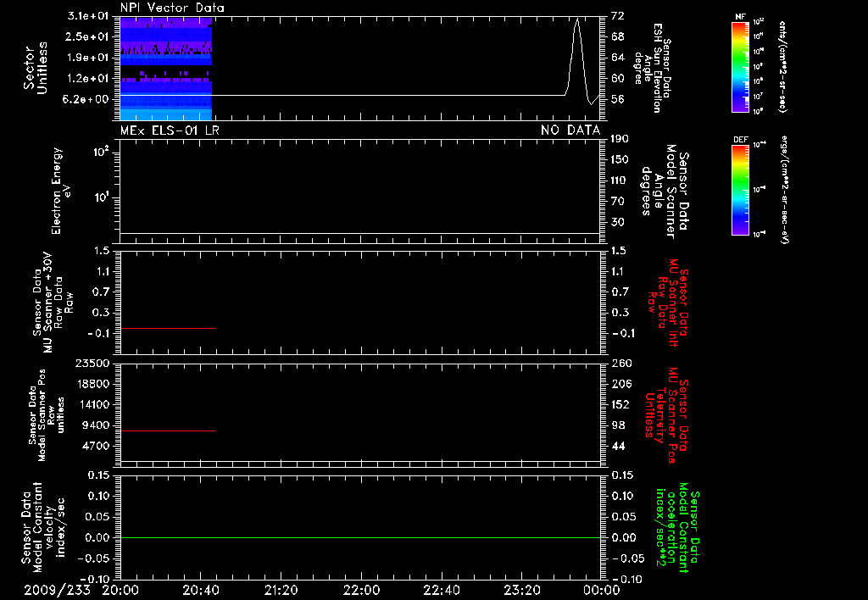Viewport: 868px width, 600px height.
Task: Click the '190' scanner angle tick label
Action: pos(620,138)
